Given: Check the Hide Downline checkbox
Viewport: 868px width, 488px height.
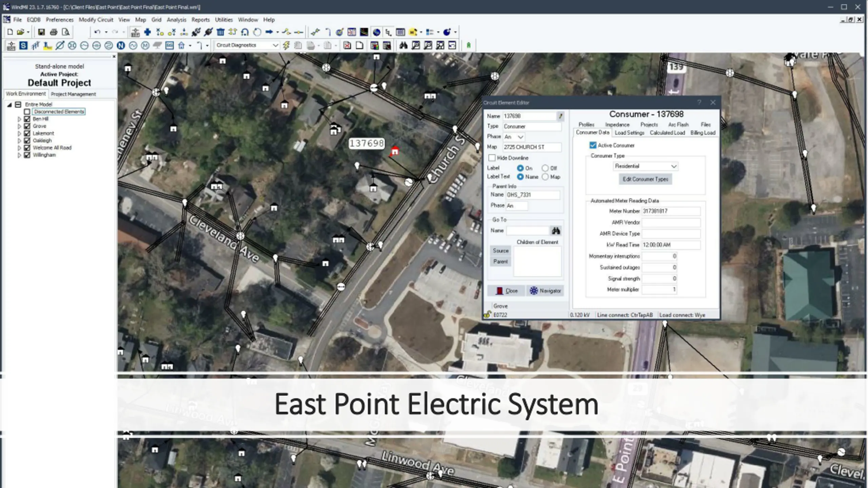Looking at the screenshot, I should pos(492,158).
